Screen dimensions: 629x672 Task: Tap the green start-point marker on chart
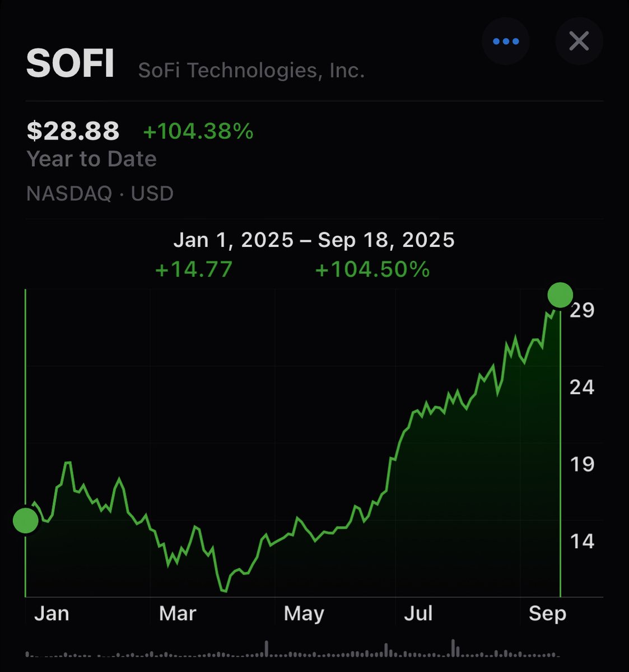pyautogui.click(x=26, y=520)
